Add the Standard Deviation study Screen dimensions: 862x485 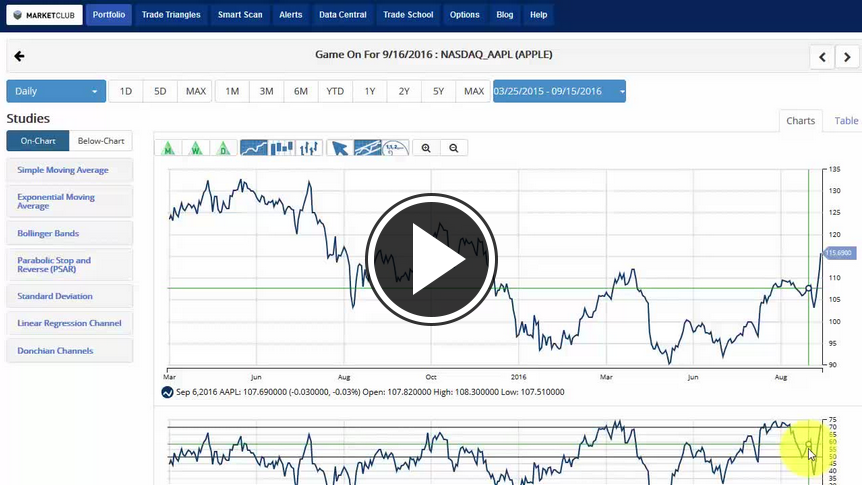(69, 296)
